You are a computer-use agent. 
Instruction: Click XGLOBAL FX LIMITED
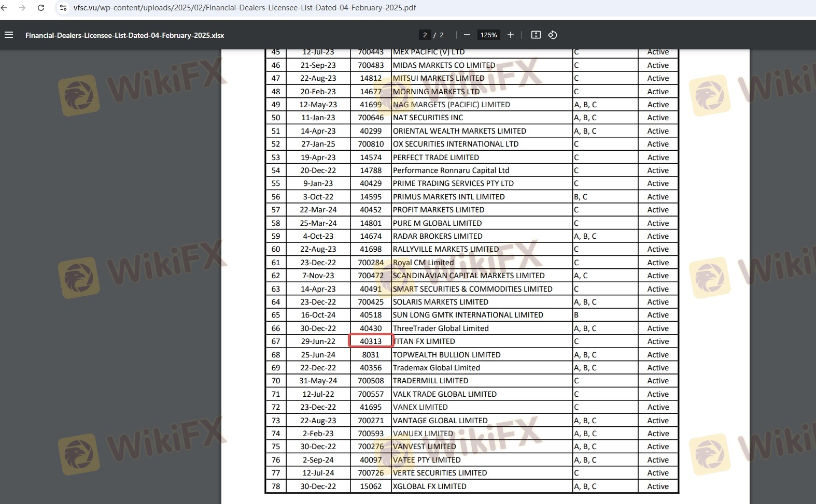click(x=430, y=486)
